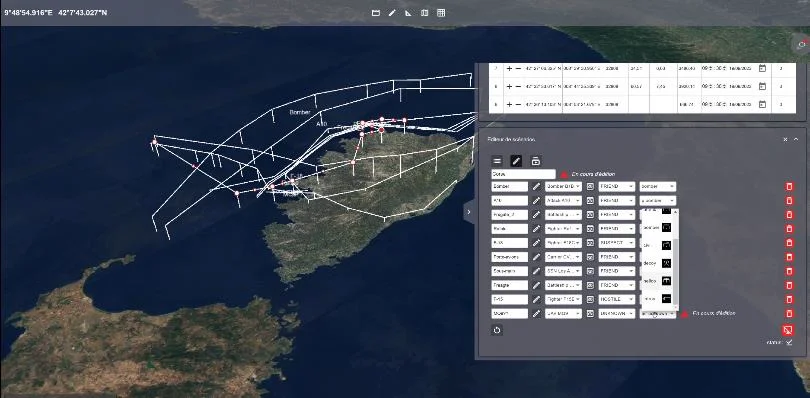810x398 pixels.
Task: Delete the Swarm row with red trash icon
Action: (789, 313)
